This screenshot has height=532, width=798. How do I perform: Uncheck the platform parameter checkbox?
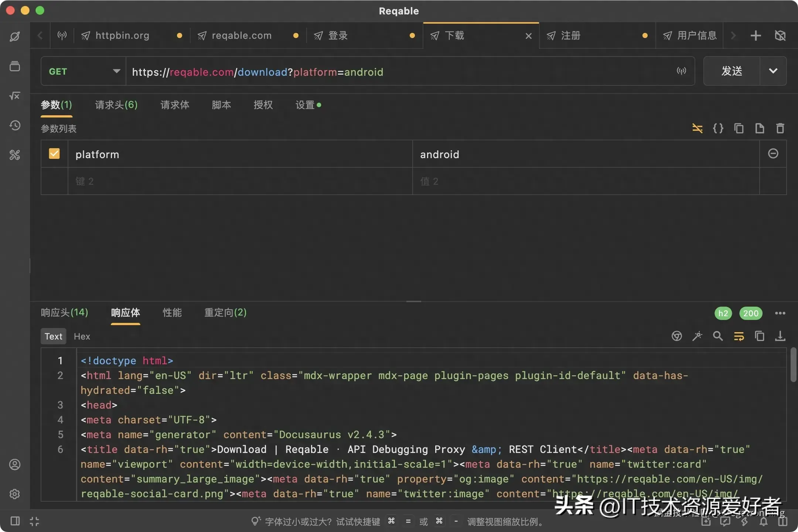[54, 153]
